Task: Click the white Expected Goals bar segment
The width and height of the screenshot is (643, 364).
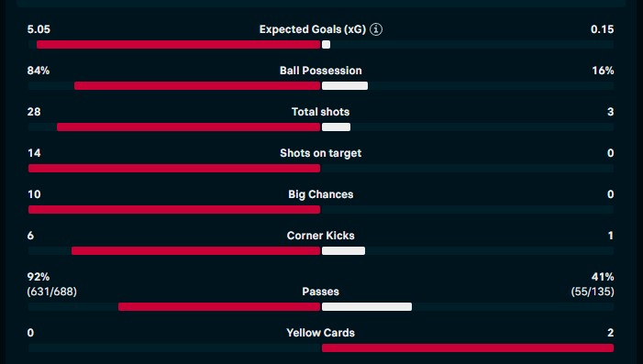Action: (x=326, y=45)
